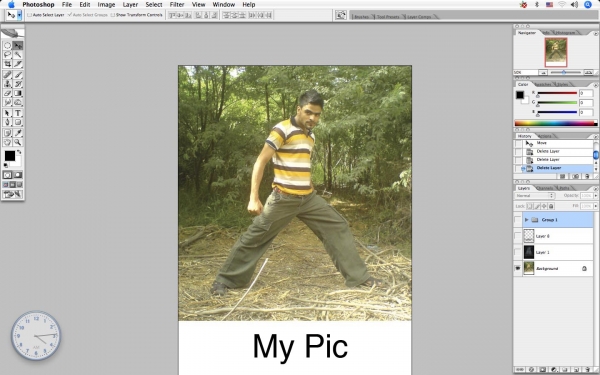The width and height of the screenshot is (600, 375).
Task: Open the layer blend mode Normal dropdown
Action: 534,196
